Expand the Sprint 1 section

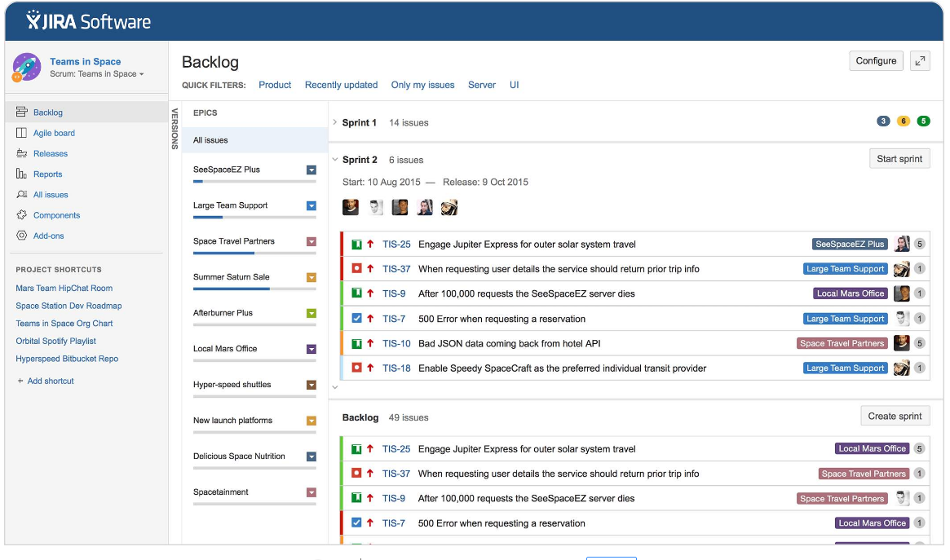click(x=335, y=122)
